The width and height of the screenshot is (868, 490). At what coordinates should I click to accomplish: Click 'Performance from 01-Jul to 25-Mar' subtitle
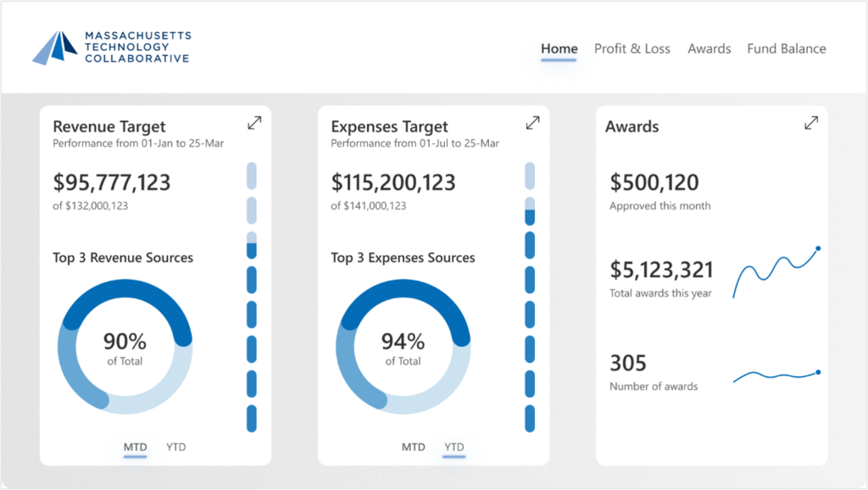click(x=415, y=143)
